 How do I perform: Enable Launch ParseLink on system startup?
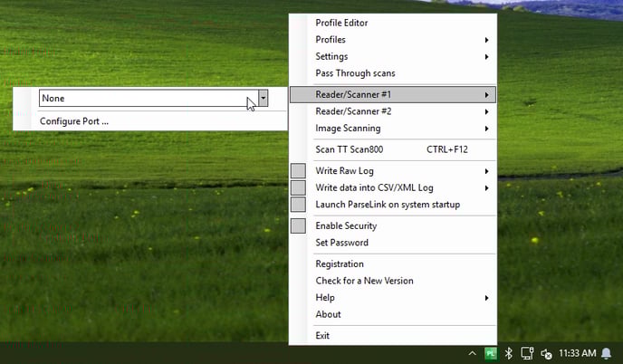299,205
